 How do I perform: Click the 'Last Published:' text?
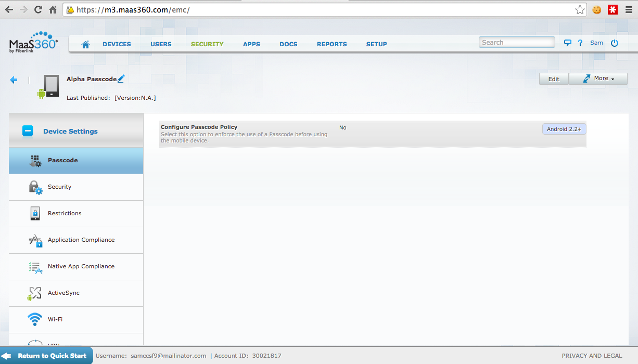tap(88, 98)
